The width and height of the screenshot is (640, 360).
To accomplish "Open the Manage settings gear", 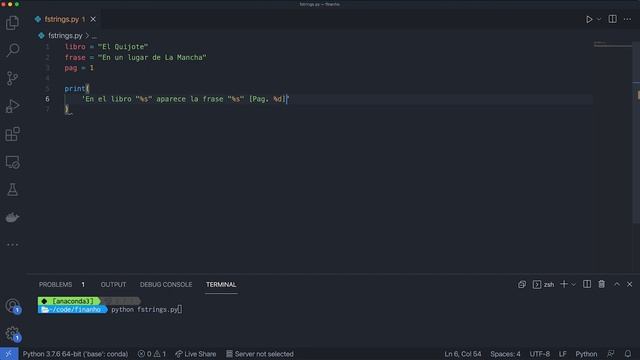I will click(x=12, y=333).
